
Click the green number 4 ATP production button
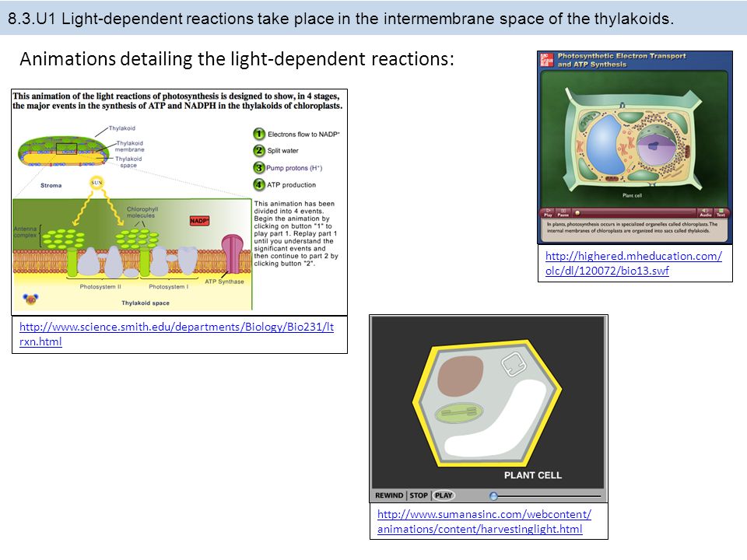coord(258,184)
